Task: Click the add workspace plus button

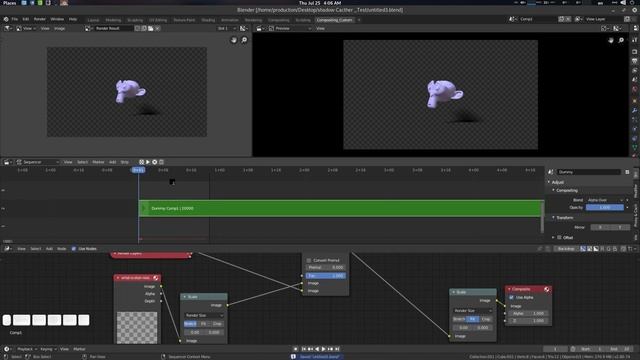Action: coord(359,20)
